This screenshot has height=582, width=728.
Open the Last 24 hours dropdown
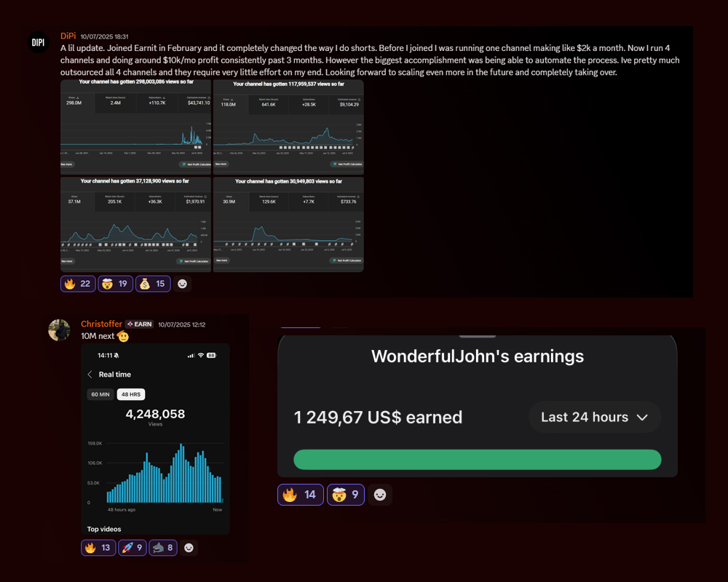(595, 418)
